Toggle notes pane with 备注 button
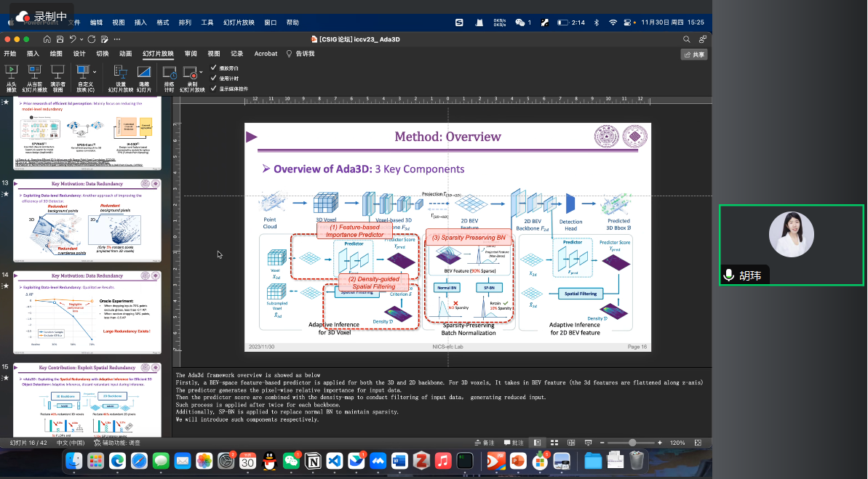This screenshot has width=868, height=479. click(x=485, y=443)
